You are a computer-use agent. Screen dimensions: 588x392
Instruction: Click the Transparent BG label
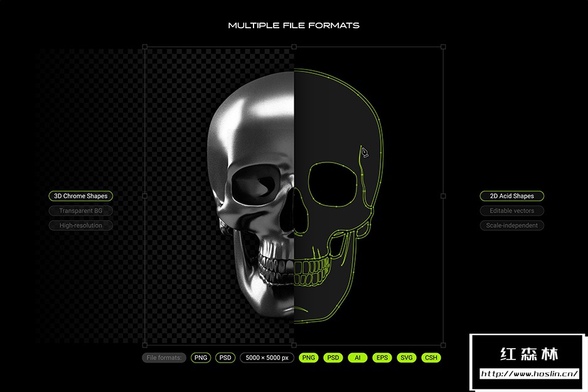click(x=80, y=211)
